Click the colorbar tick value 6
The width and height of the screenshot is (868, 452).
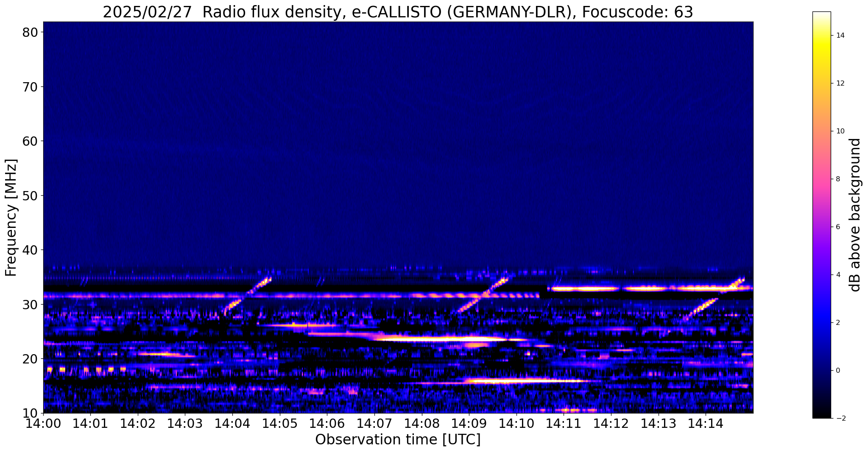(x=837, y=227)
